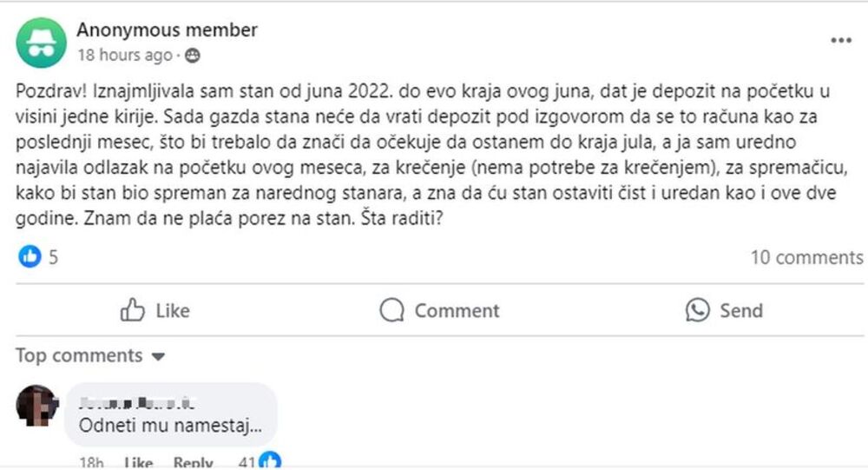Click the group audience icon beside the timestamp
This screenshot has width=868, height=470.
coord(193,56)
